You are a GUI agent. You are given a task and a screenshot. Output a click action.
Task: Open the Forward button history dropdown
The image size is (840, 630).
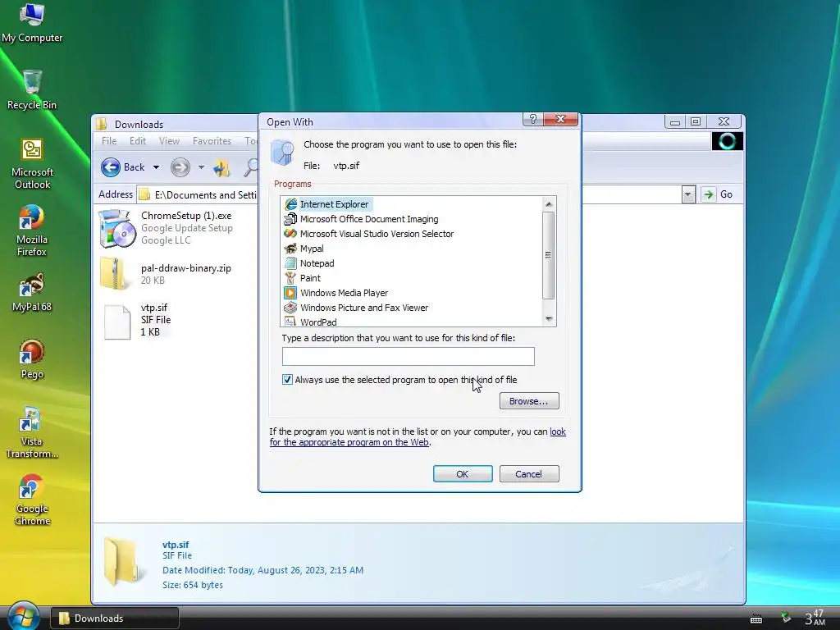coord(202,167)
